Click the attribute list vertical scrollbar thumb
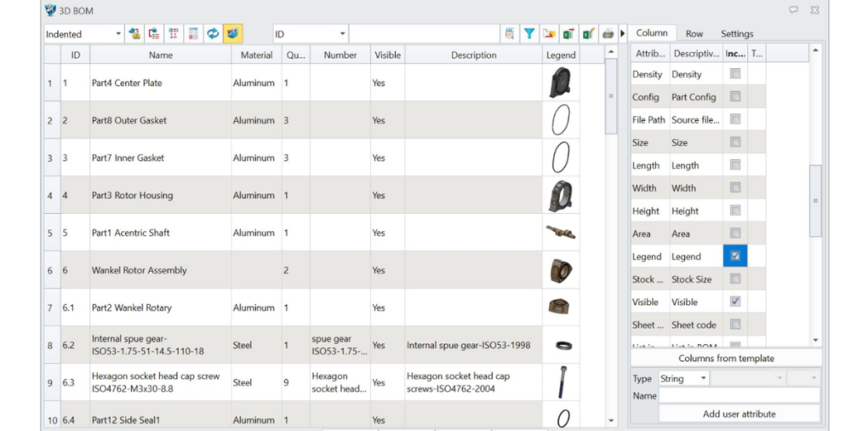Image resolution: width=868 pixels, height=431 pixels. (815, 200)
